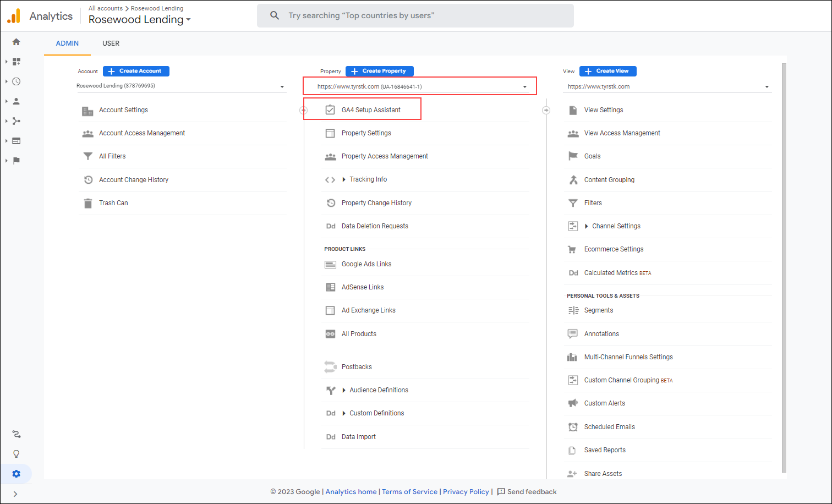
Task: Click the Create Property button
Action: 379,71
